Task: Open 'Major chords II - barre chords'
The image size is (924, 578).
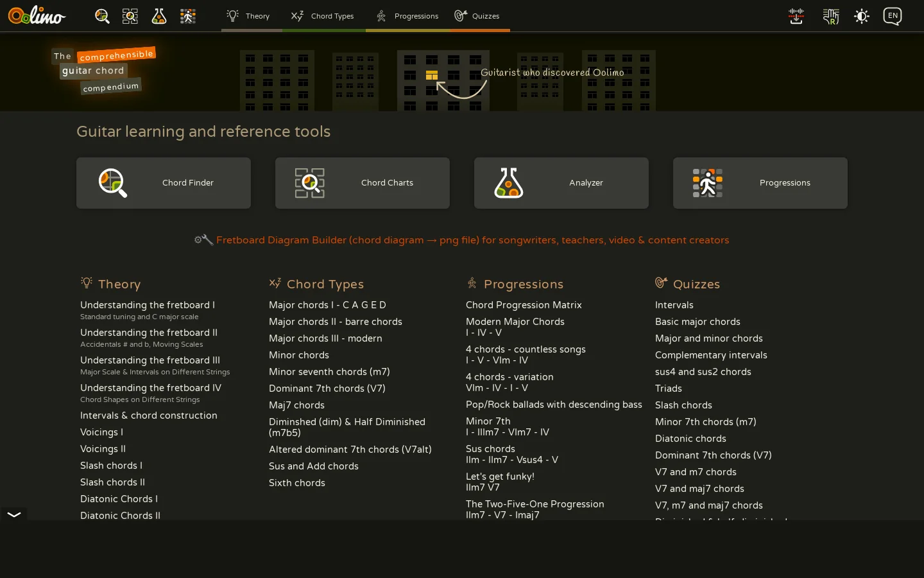Action: click(x=336, y=322)
